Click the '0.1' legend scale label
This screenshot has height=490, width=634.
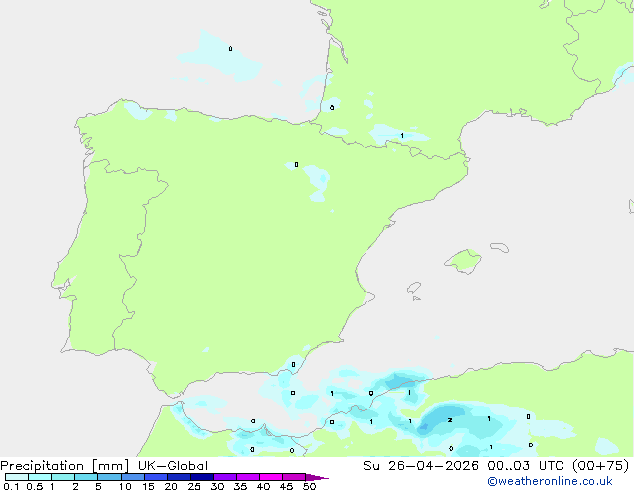tap(11, 486)
